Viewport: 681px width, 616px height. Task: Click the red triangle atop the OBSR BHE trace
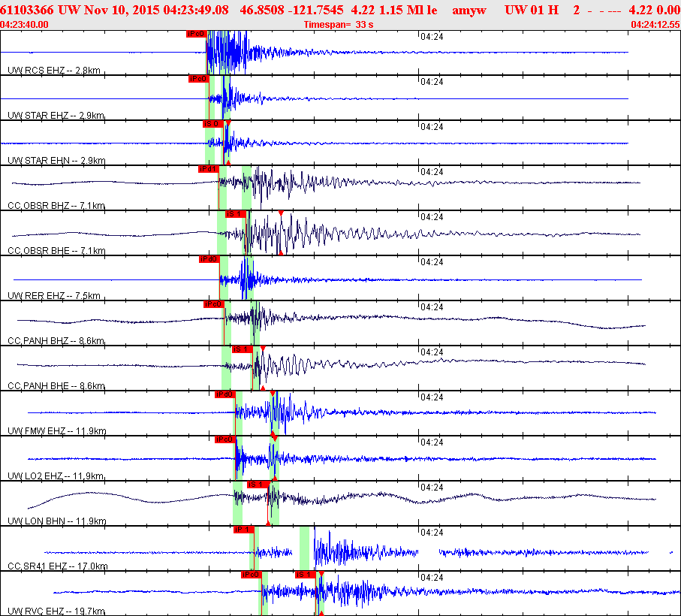tap(281, 214)
